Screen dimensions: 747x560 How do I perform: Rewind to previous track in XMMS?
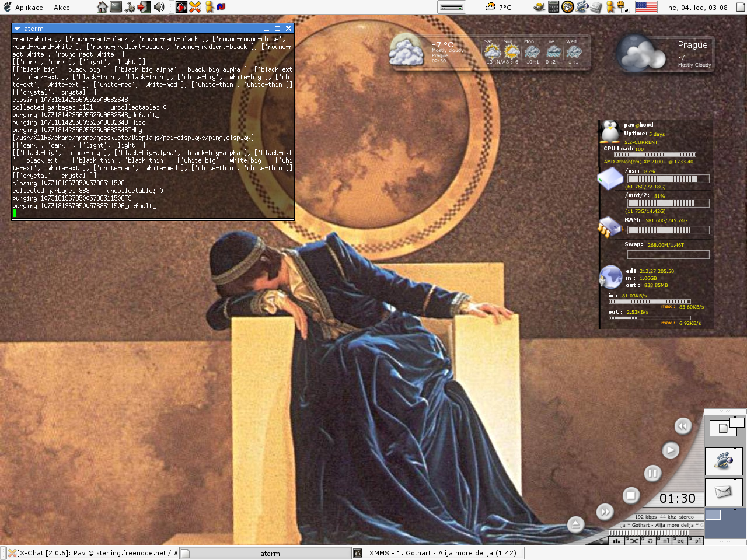[683, 426]
